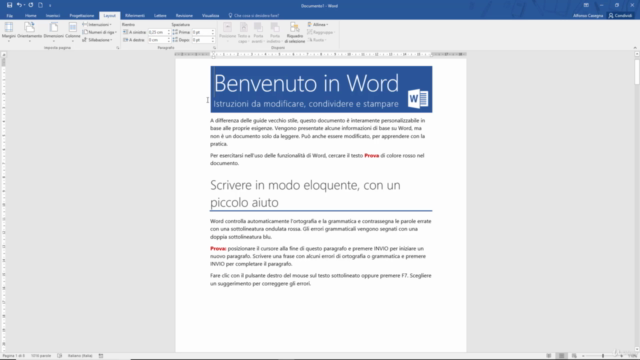Collapse the ribbon with the chevron
The image size is (640, 360).
(635, 48)
